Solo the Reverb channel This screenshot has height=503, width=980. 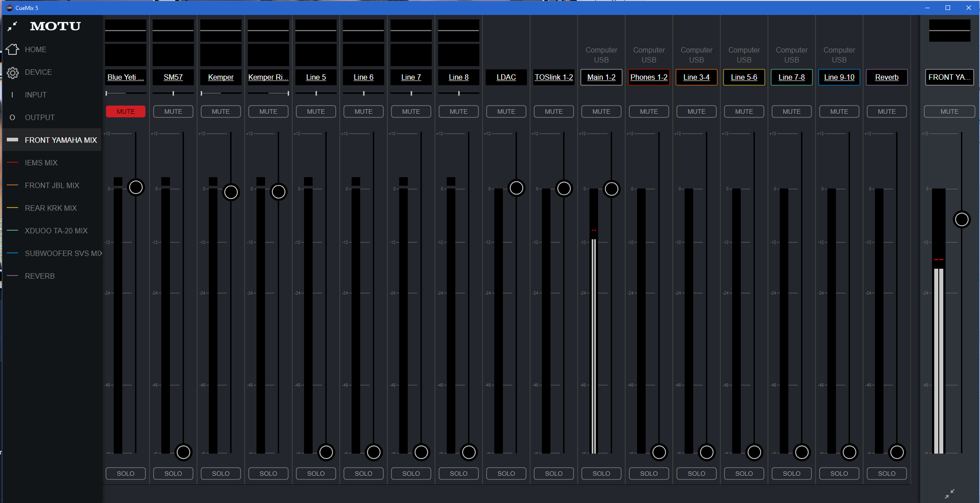pos(887,474)
